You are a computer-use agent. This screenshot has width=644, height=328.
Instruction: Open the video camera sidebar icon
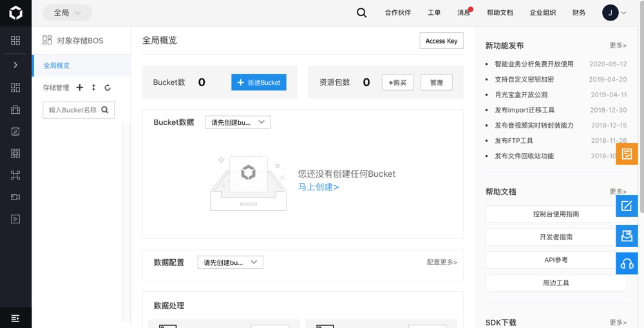pyautogui.click(x=15, y=197)
